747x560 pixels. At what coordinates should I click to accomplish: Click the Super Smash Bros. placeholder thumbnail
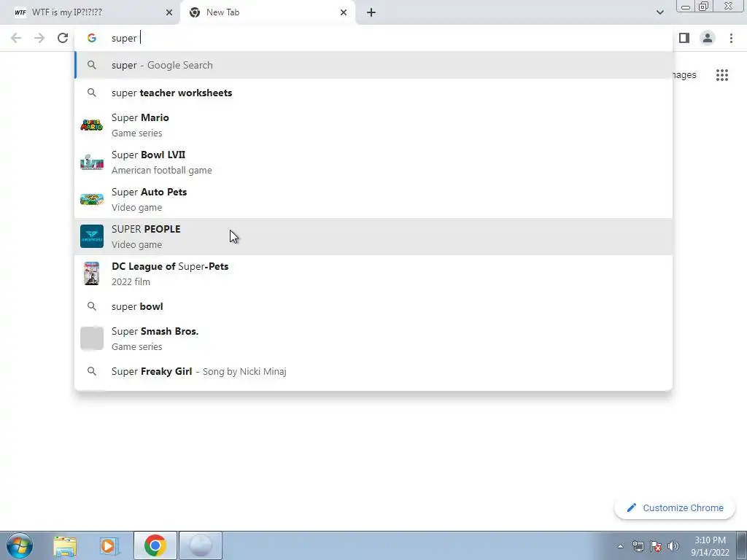[x=92, y=338]
